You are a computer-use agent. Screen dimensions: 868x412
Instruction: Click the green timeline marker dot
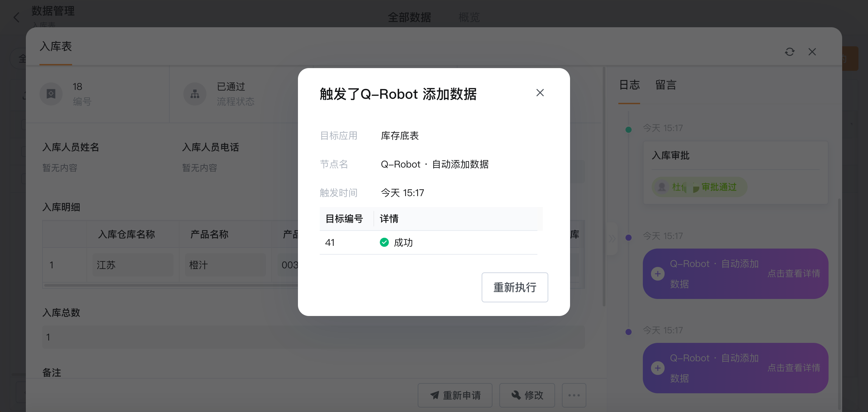pyautogui.click(x=629, y=129)
